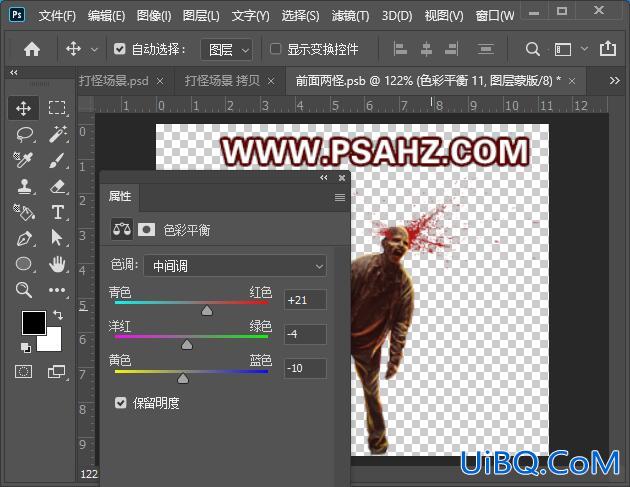This screenshot has width=630, height=487.
Task: Change the screen mode
Action: coord(57,371)
